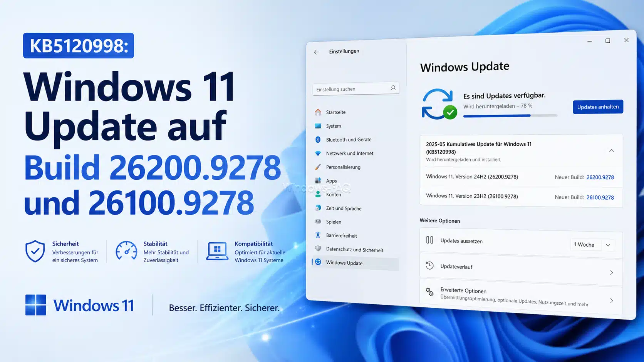Click the Barrierefreiheit accessibility icon
644x362 pixels.
pos(318,235)
